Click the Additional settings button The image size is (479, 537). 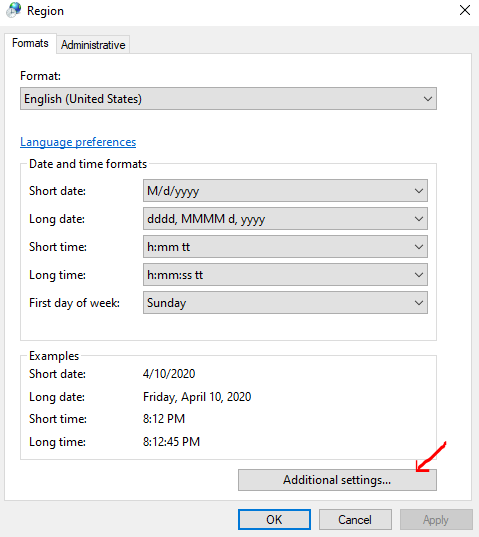(x=337, y=480)
